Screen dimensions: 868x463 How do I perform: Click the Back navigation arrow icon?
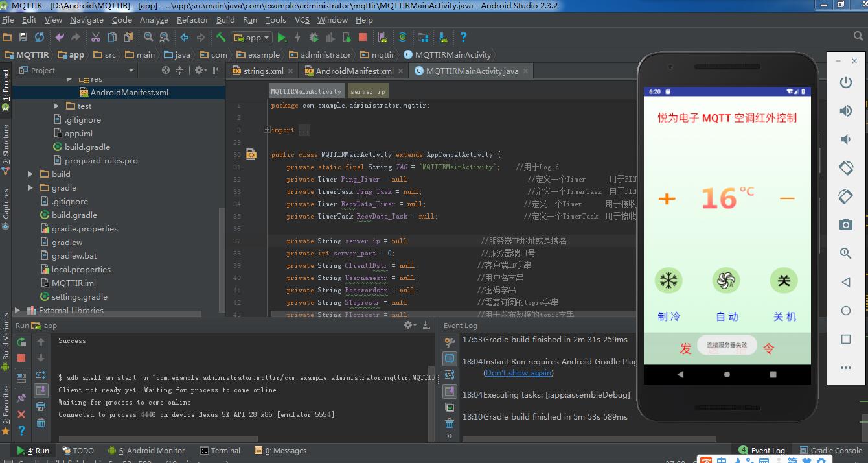pos(185,37)
